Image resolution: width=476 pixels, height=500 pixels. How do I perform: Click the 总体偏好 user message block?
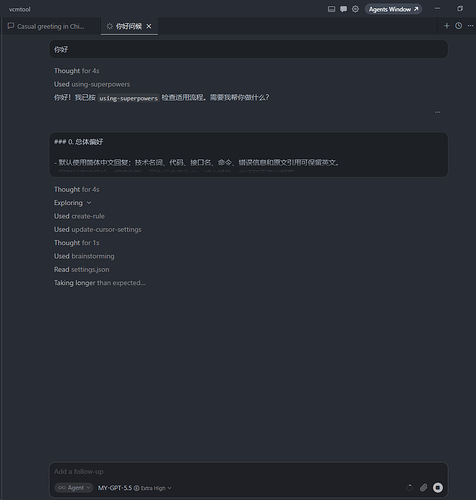click(248, 155)
